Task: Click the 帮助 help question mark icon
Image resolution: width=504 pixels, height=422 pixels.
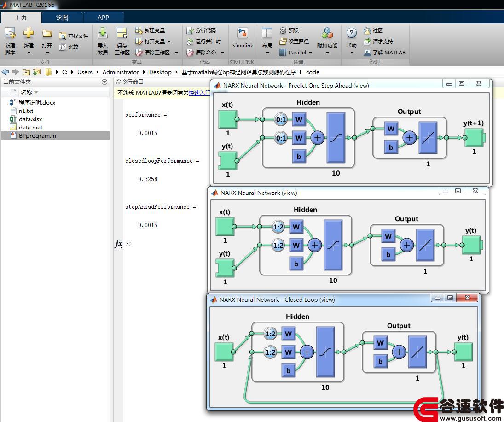Action: coord(351,33)
